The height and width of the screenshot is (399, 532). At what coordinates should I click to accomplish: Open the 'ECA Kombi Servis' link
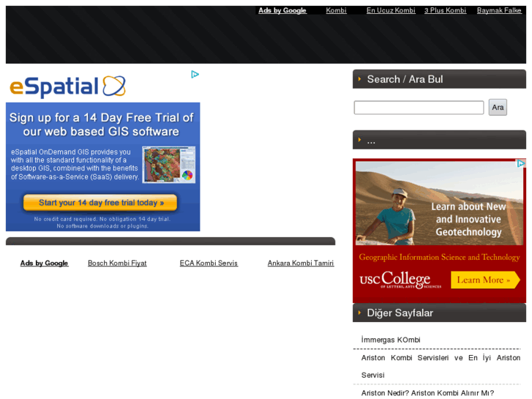209,263
